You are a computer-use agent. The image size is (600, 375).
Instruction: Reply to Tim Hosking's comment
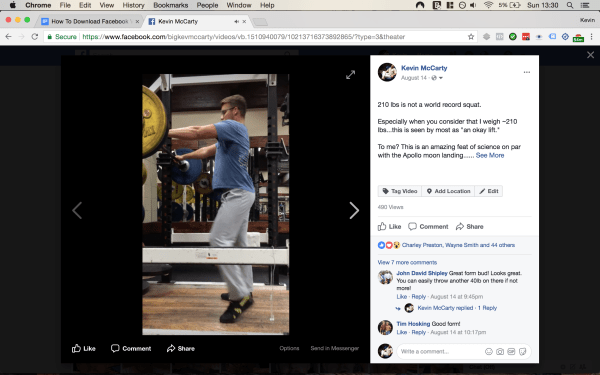tap(419, 332)
